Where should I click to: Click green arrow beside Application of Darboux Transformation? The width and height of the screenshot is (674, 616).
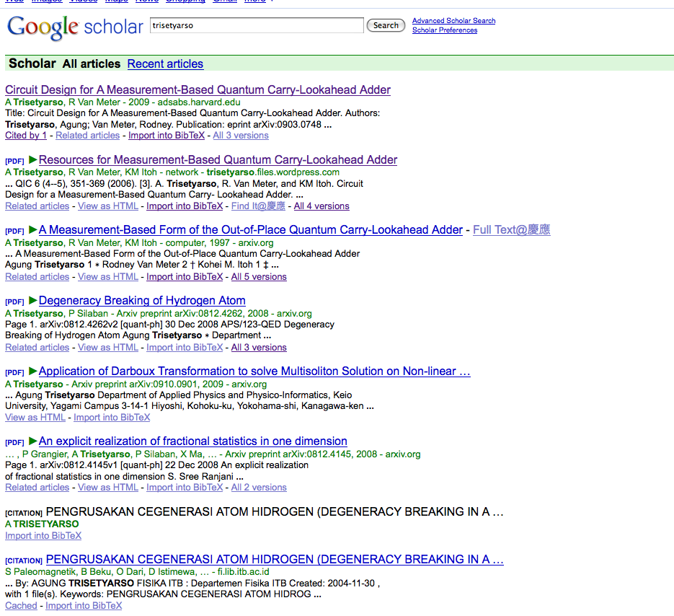[33, 371]
